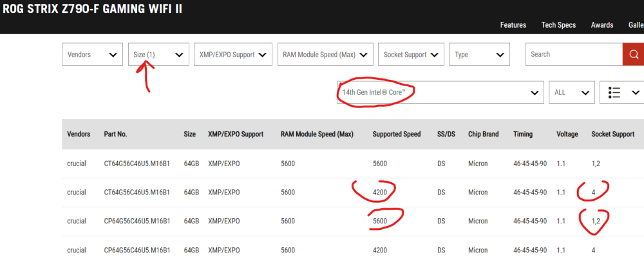Image resolution: width=644 pixels, height=264 pixels.
Task: Open the ALL dropdown
Action: tap(572, 92)
